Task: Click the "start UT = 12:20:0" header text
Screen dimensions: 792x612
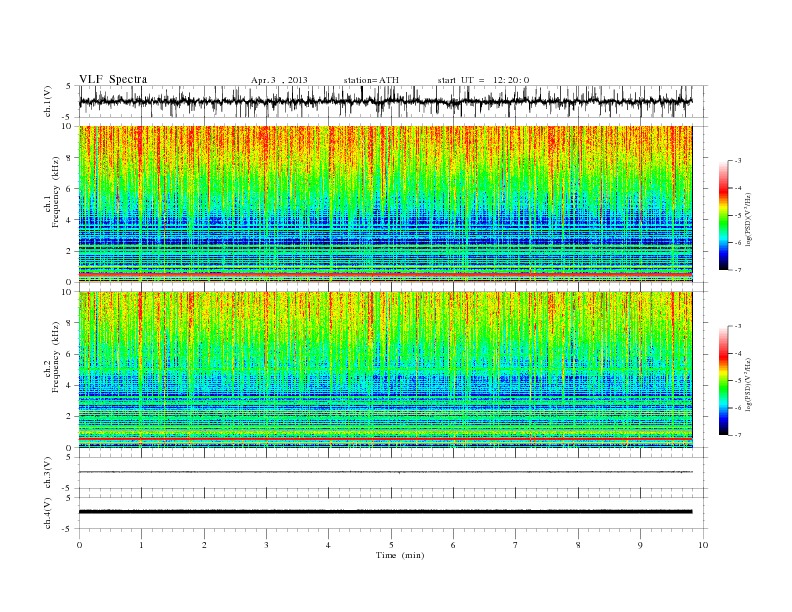Action: (483, 80)
